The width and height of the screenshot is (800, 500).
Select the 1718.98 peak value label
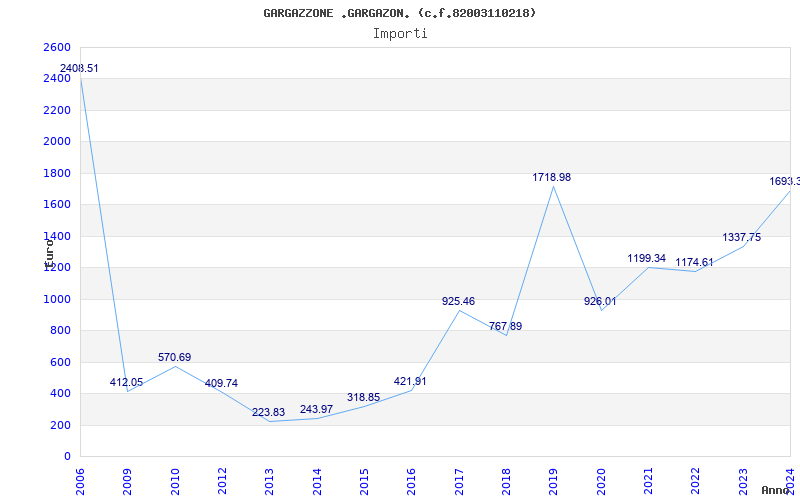[x=552, y=177]
